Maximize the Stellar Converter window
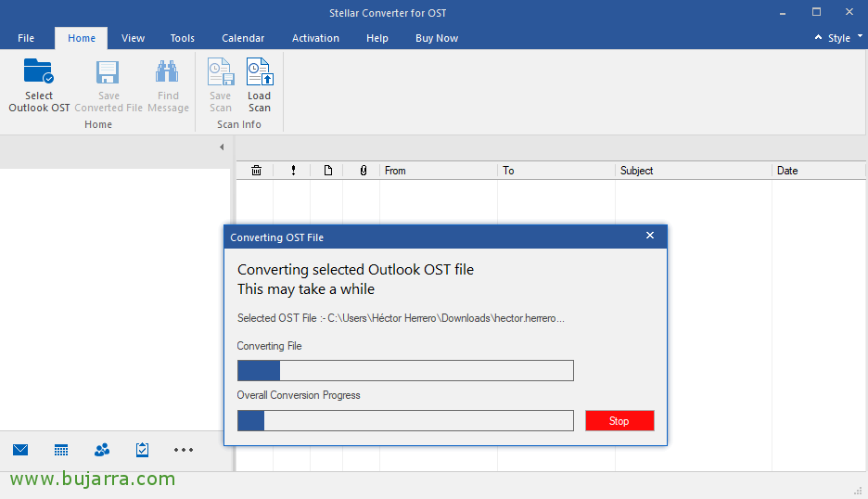The image size is (868, 499). pos(816,12)
